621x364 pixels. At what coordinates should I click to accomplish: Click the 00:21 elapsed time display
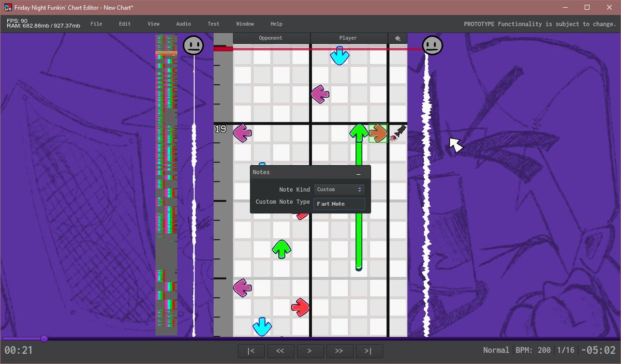19,351
